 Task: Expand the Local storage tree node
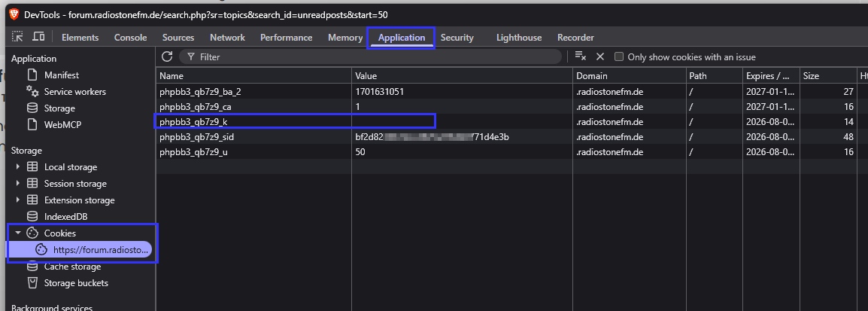point(18,167)
